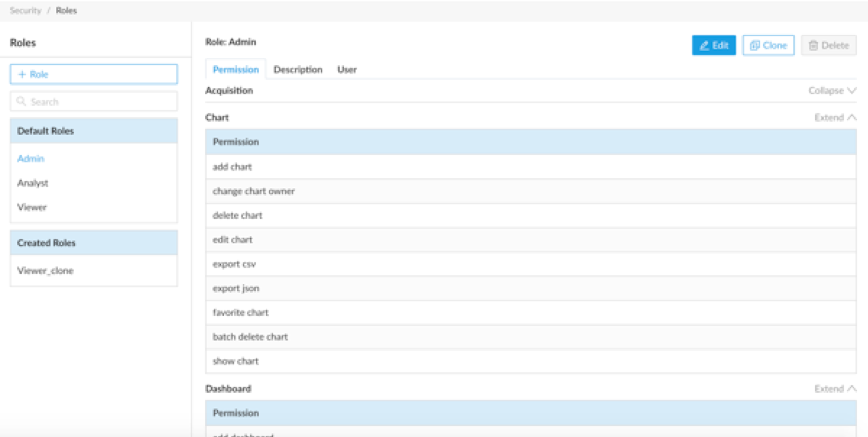Select the Viewer default role

(32, 207)
